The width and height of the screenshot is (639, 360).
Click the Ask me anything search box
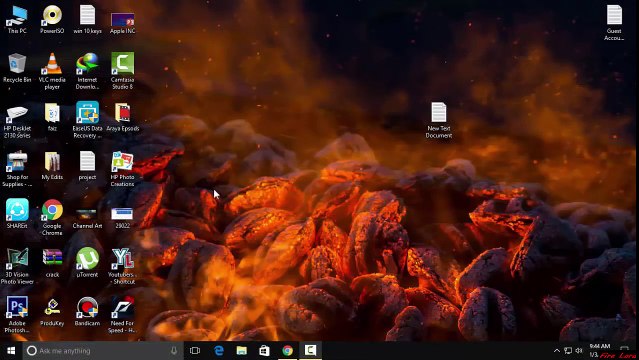[103, 351]
